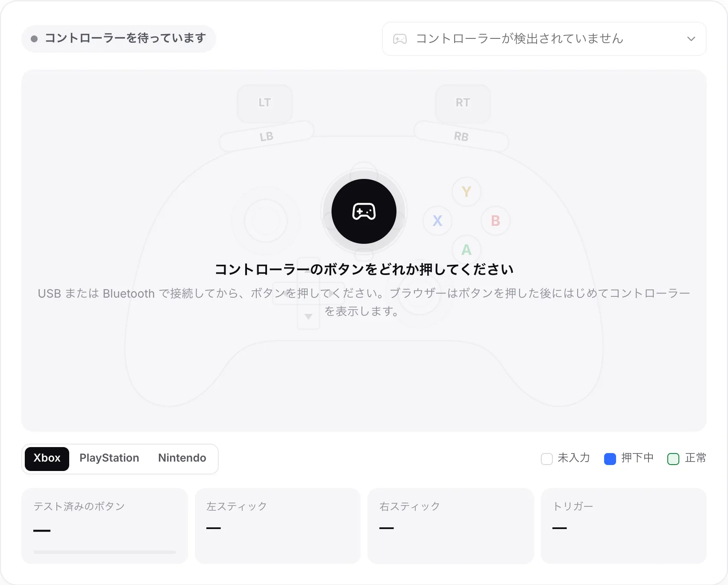
Task: Click the left analog stick
Action: coord(266,221)
